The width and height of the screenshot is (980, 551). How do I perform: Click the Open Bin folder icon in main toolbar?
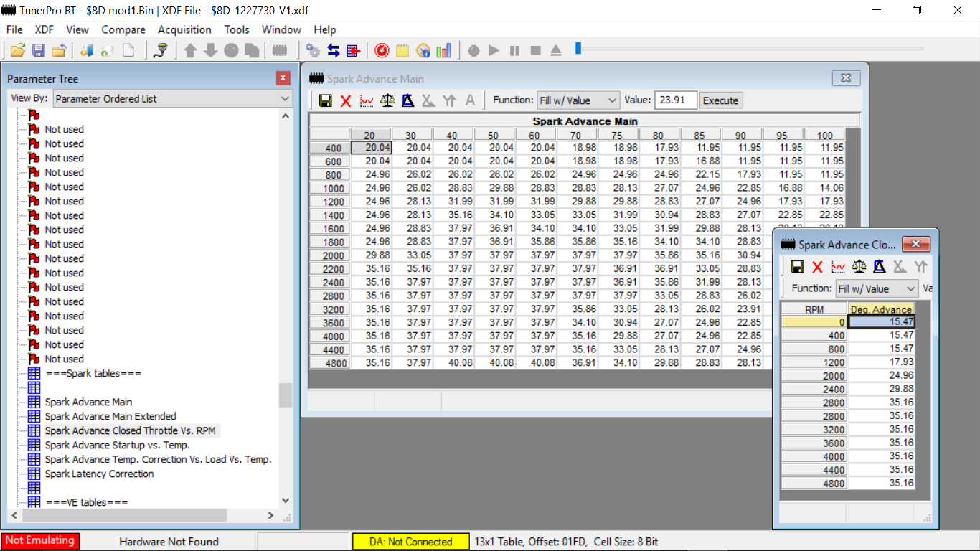17,50
